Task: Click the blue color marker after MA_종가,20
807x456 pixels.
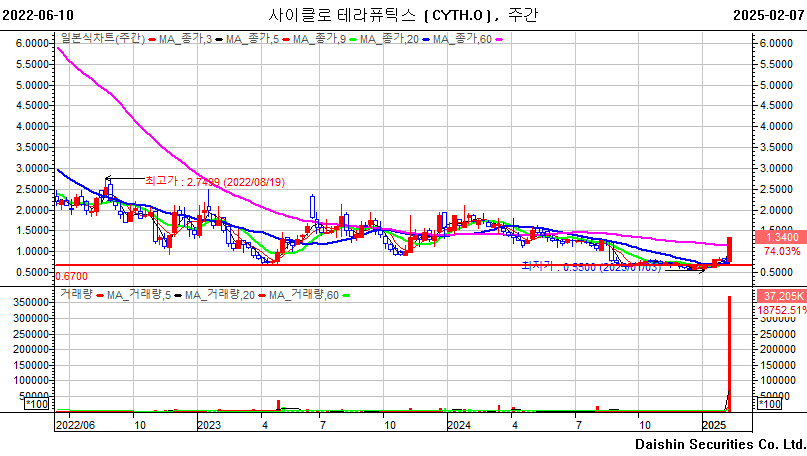Action: [425, 39]
